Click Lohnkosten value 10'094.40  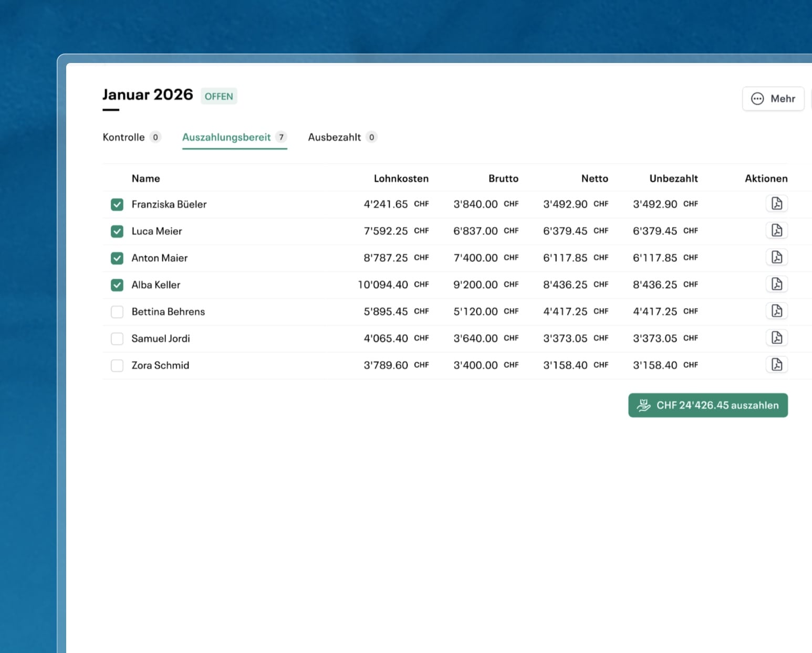tap(383, 285)
